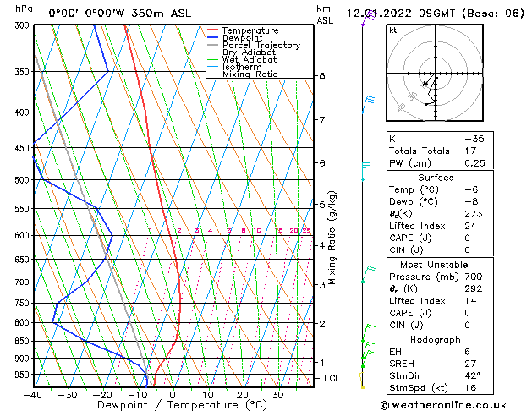Click the 'Dewpoint' legend label

point(243,38)
